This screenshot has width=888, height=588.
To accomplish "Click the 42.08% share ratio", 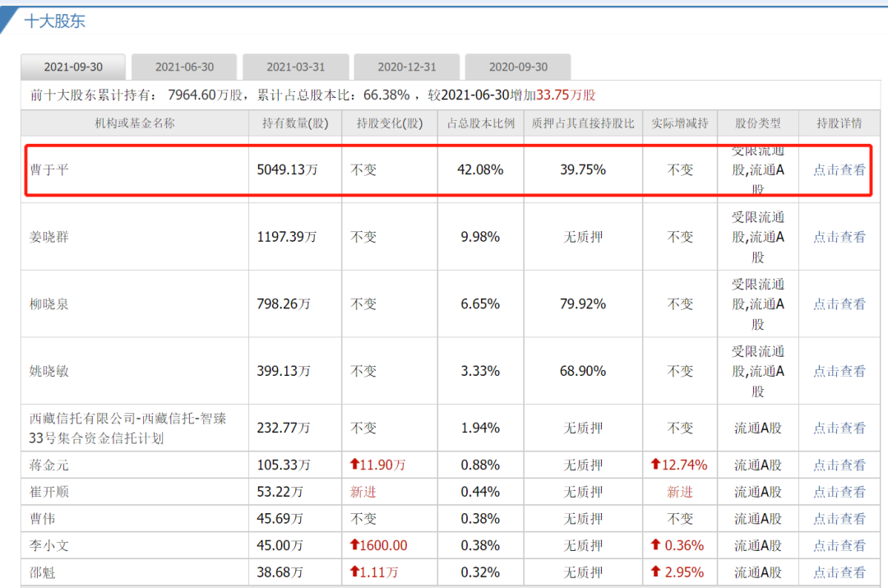I will (x=480, y=170).
